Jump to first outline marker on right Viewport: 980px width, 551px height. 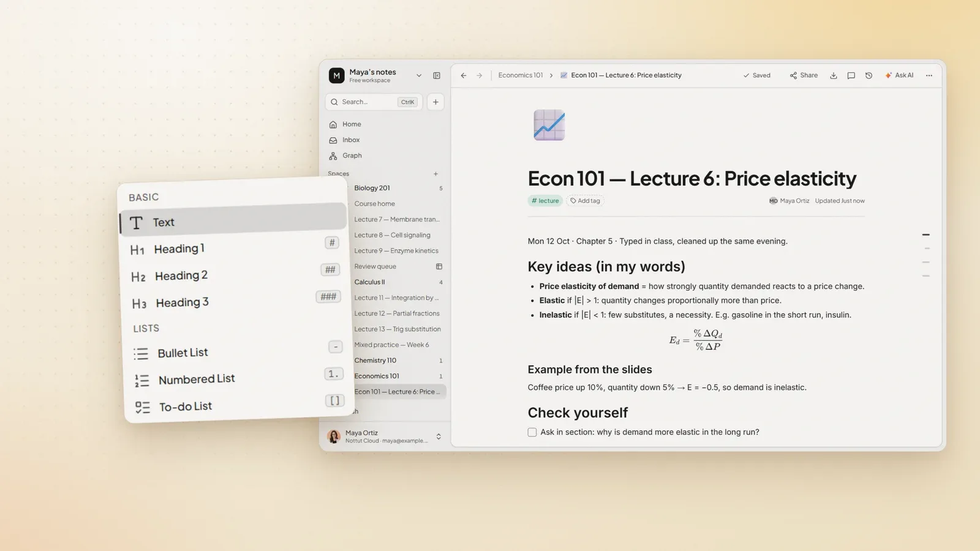tap(926, 234)
